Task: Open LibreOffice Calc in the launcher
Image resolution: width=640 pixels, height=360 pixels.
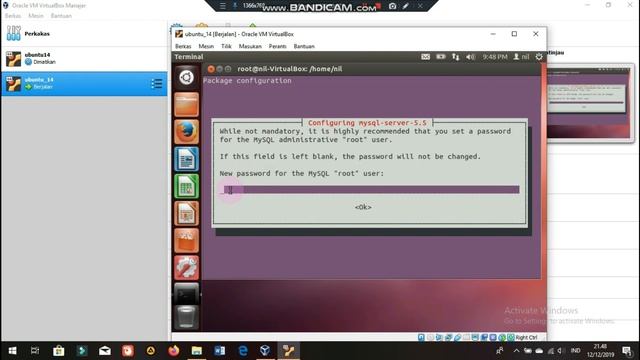Action: (x=187, y=186)
